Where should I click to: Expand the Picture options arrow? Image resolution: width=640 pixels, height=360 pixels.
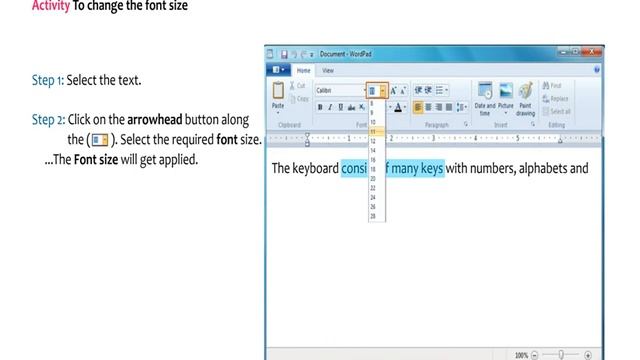(506, 113)
